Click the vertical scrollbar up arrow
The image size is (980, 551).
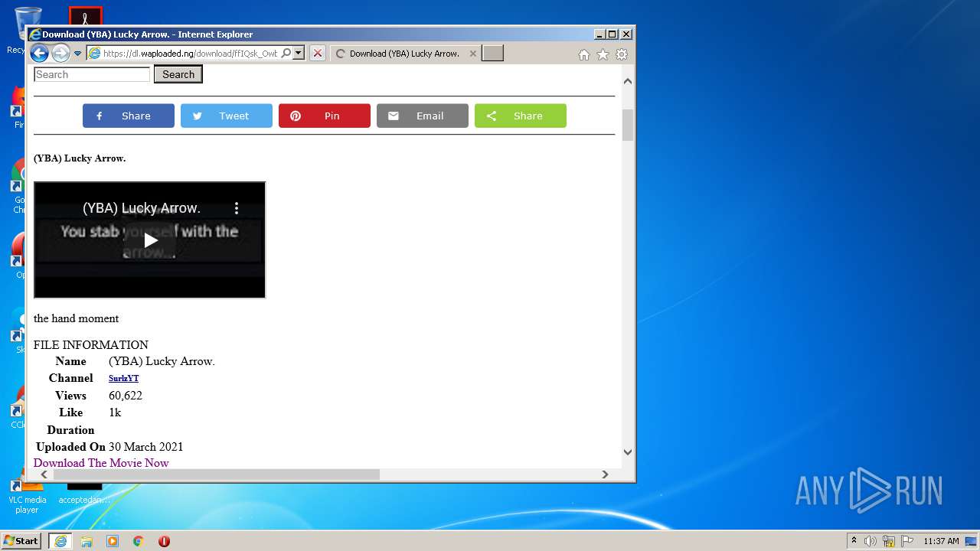coord(628,81)
